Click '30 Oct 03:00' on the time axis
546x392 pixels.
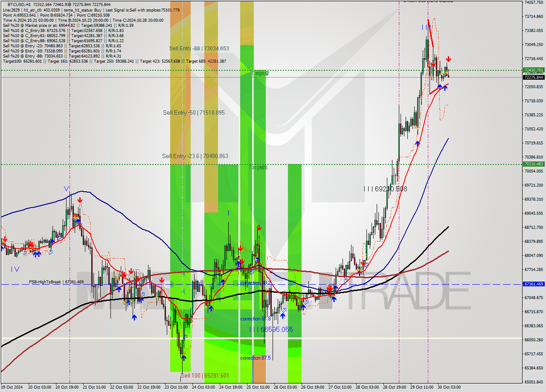pyautogui.click(x=449, y=387)
